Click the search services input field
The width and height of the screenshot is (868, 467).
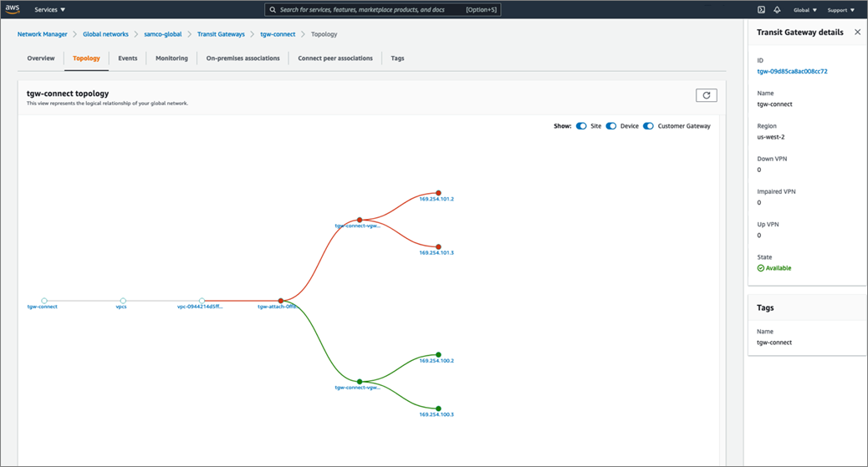click(382, 9)
